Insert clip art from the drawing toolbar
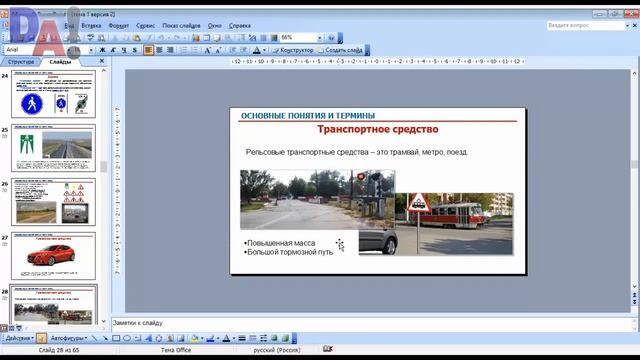The image size is (640, 360). [170, 338]
